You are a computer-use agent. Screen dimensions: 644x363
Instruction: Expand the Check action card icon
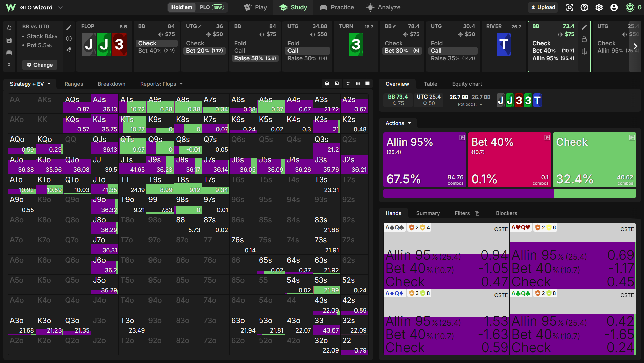pyautogui.click(x=632, y=137)
